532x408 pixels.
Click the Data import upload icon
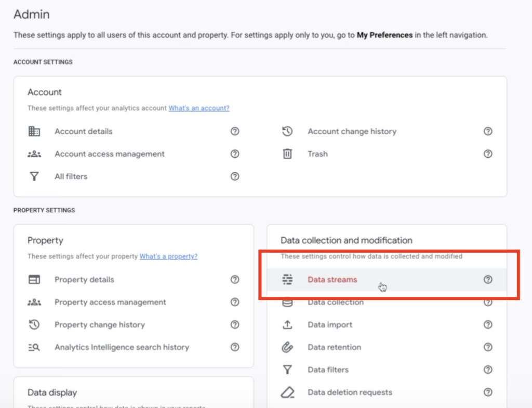[287, 324]
